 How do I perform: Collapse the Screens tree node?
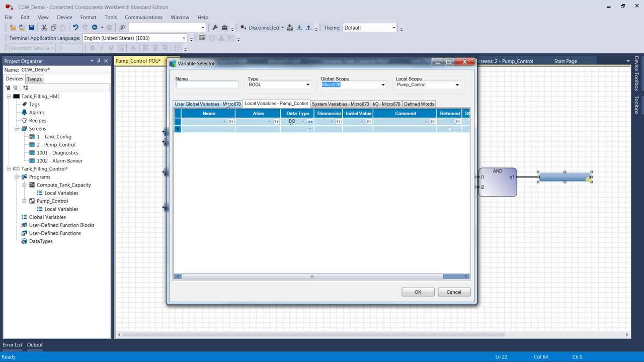(17, 129)
